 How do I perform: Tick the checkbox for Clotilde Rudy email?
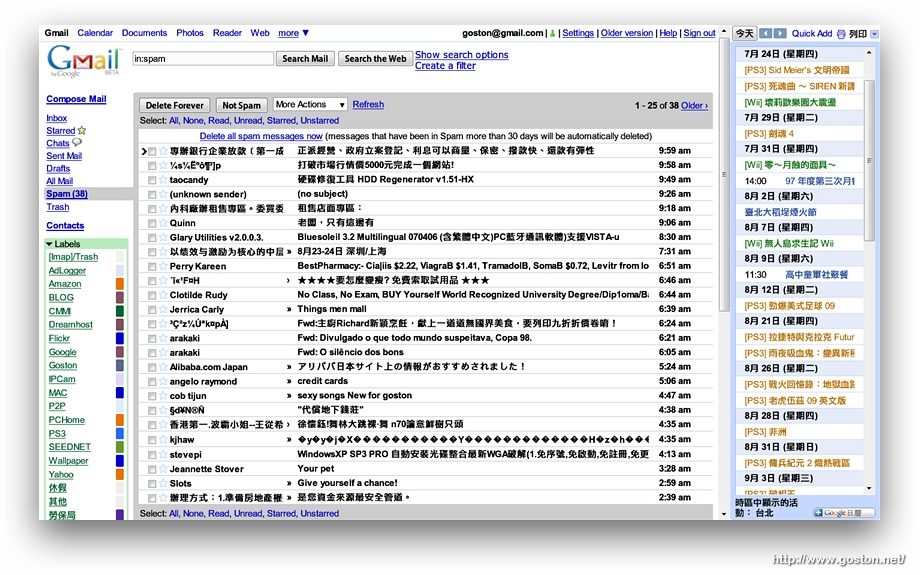152,296
